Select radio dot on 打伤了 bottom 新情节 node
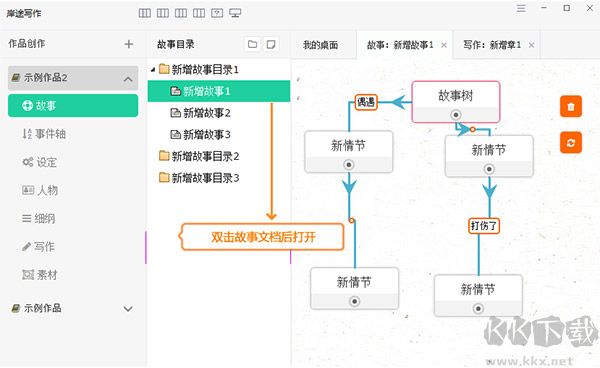Screen dimensions: 600x368 pyautogui.click(x=478, y=308)
